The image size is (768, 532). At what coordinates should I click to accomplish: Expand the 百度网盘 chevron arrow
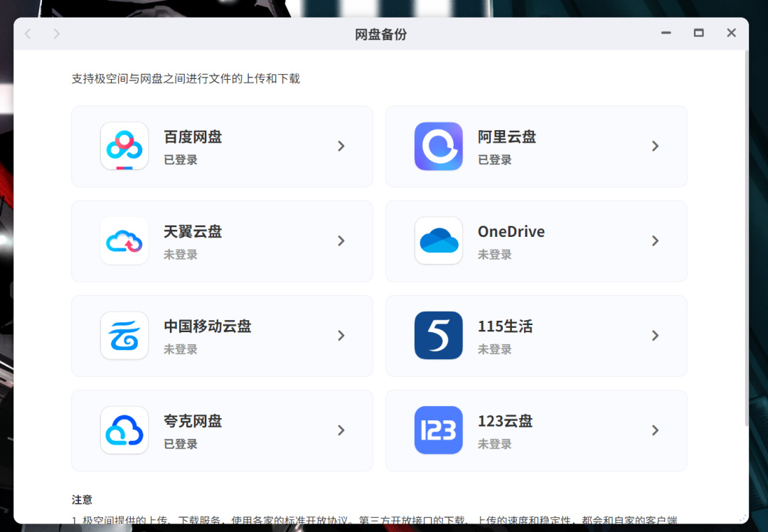[x=341, y=146]
